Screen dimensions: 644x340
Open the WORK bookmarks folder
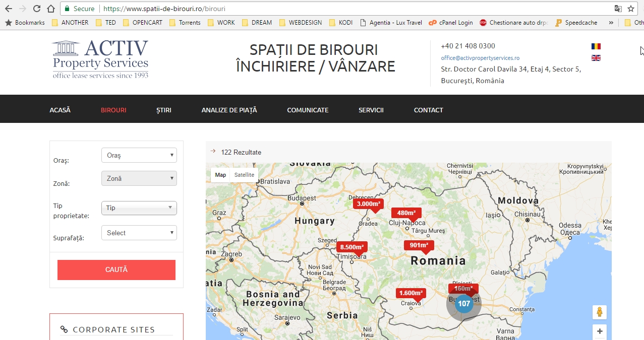click(221, 23)
